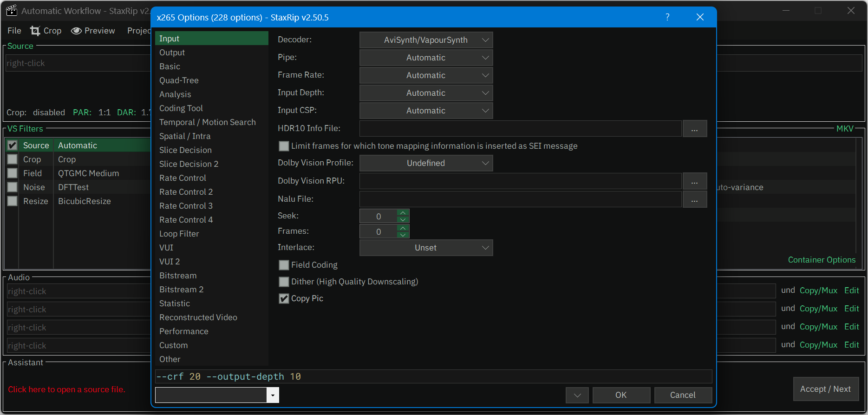Click the command line text field
Viewport: 868px width, 415px height.
point(433,376)
